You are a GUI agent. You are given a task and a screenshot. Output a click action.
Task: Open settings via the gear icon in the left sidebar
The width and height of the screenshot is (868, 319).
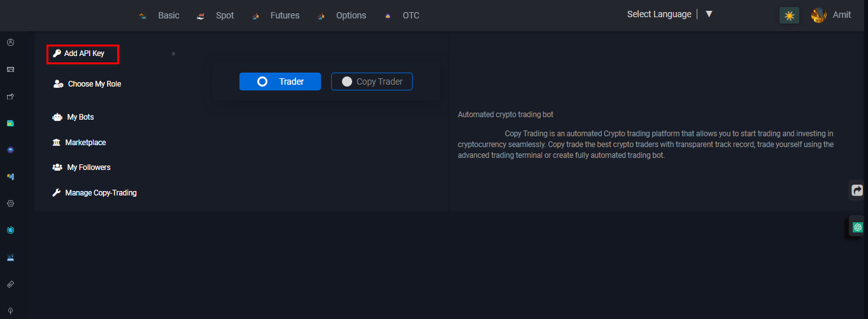pos(10,204)
